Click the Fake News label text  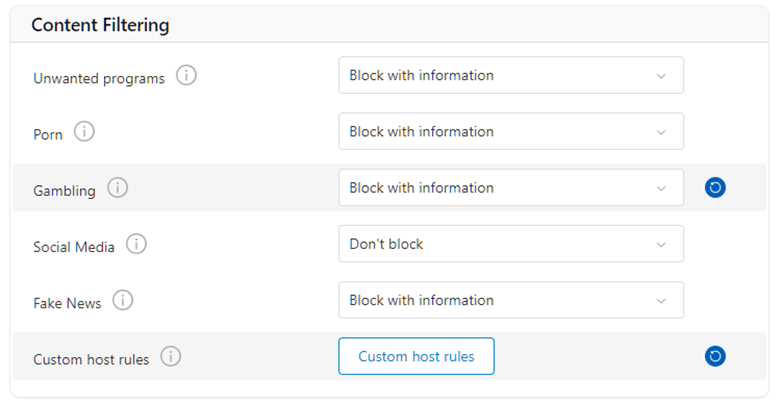point(67,302)
